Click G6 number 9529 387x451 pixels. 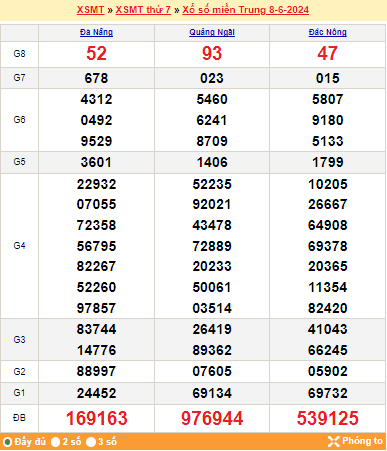coord(96,141)
